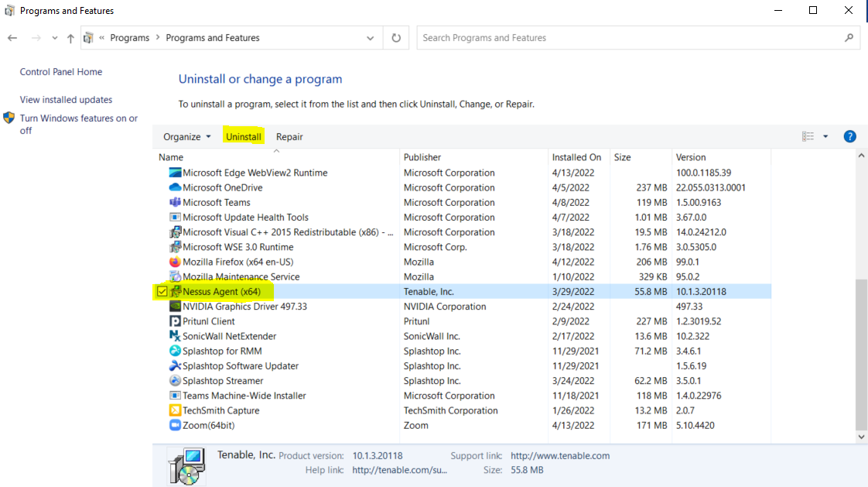Open Turn Windows features on or off
868x487 pixels.
click(79, 124)
